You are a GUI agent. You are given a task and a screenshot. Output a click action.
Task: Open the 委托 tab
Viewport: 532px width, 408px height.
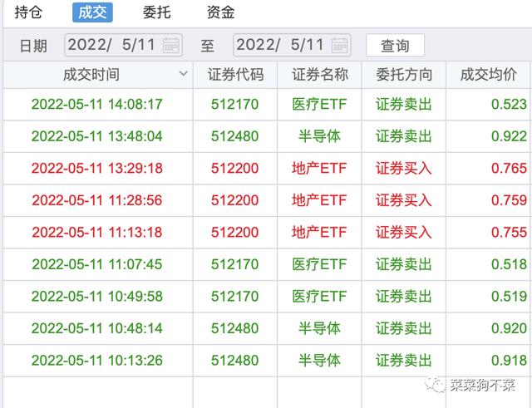[x=157, y=12]
